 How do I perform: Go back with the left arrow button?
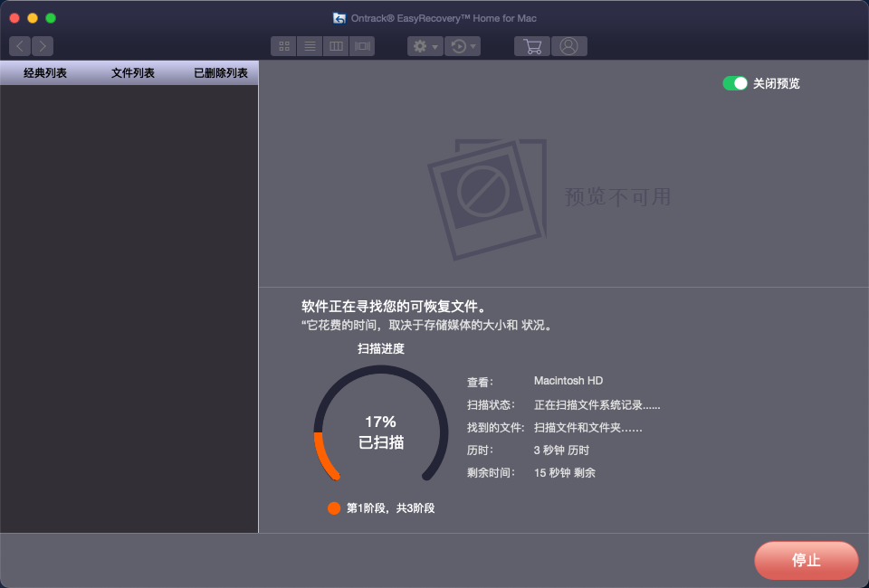[x=20, y=46]
